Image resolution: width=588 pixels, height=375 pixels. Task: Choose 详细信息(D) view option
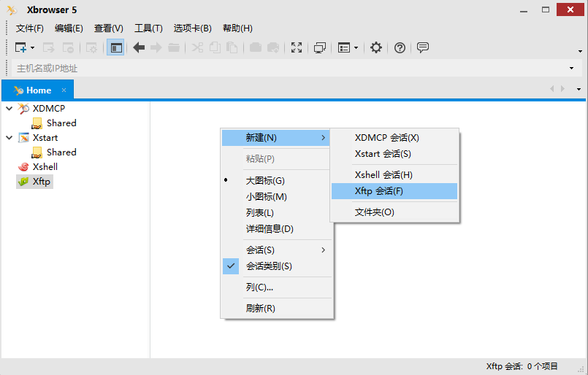coord(276,229)
